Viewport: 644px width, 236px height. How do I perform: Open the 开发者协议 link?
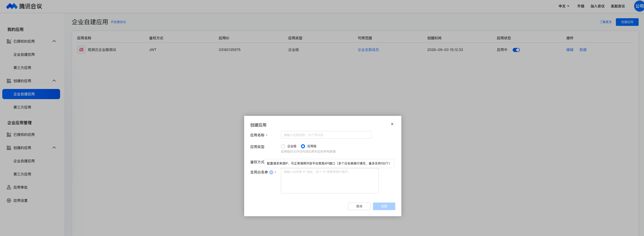click(118, 22)
